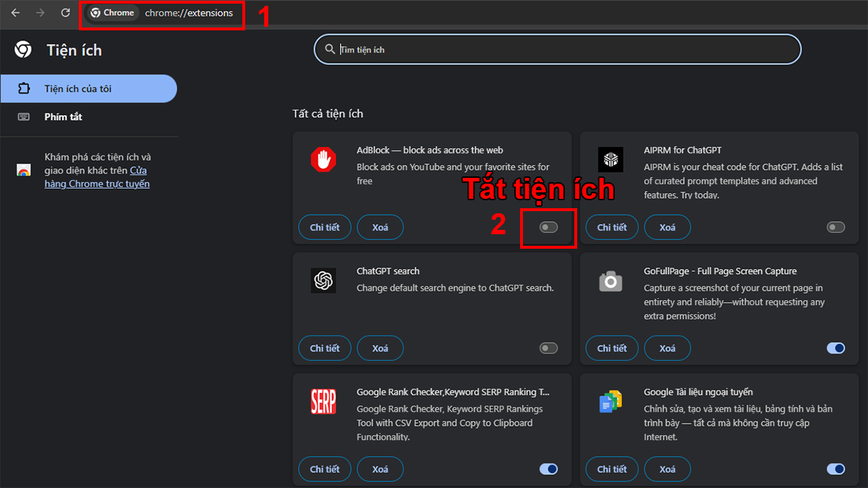The image size is (868, 488).
Task: Click the SERP Rank Checker icon
Action: 323,401
